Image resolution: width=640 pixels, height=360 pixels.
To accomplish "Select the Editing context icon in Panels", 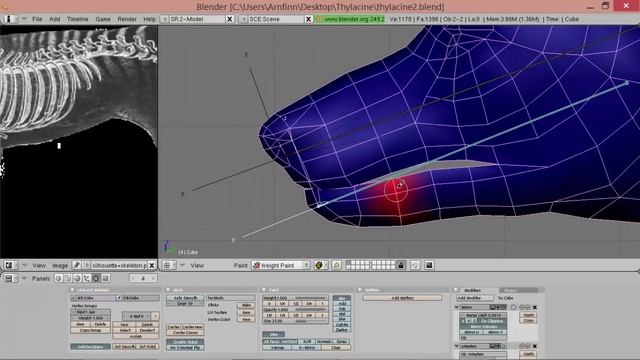I will click(96, 278).
